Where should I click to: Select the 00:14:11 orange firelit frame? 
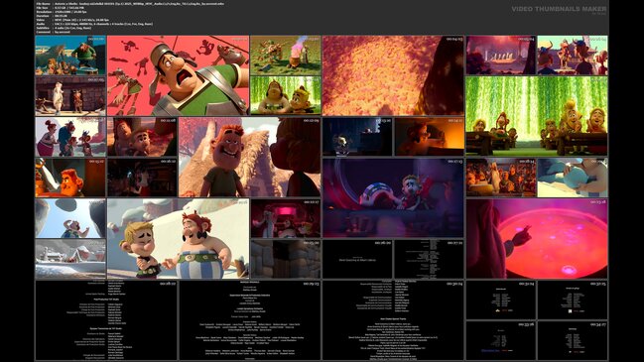click(430, 137)
